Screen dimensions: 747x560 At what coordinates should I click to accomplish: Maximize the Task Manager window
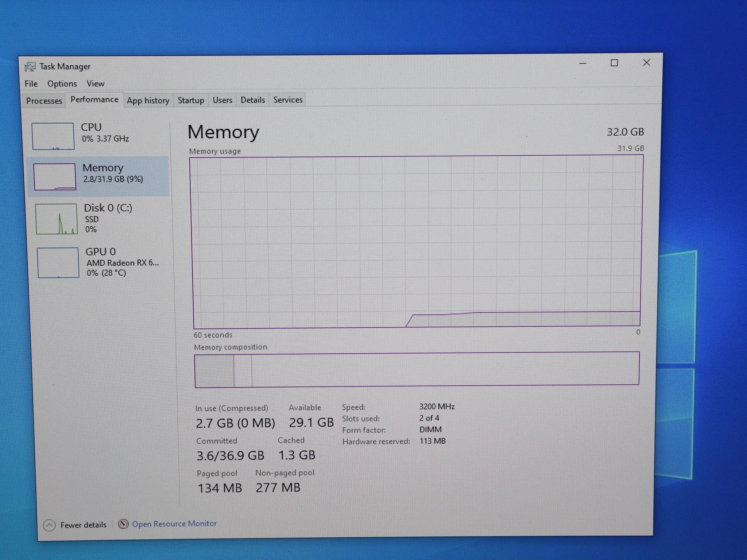click(614, 63)
